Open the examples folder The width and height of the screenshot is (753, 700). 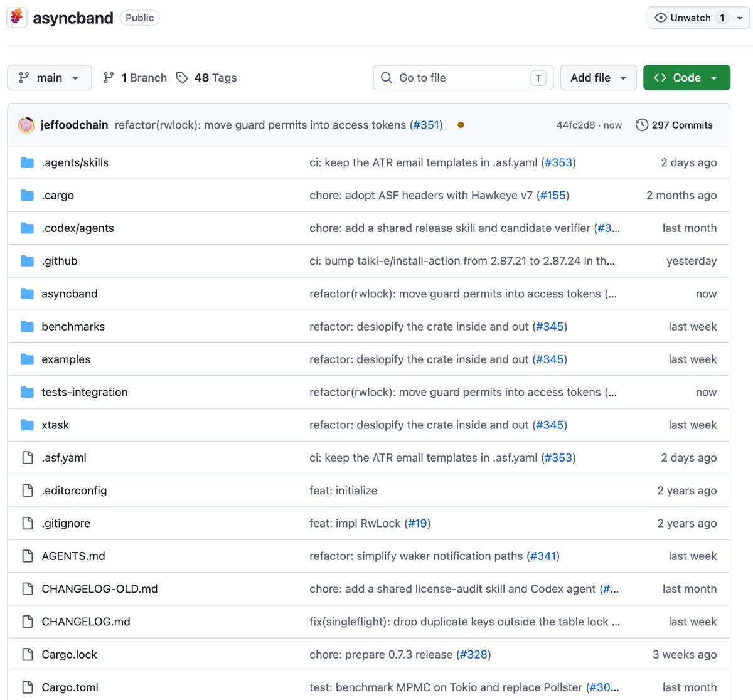click(66, 359)
